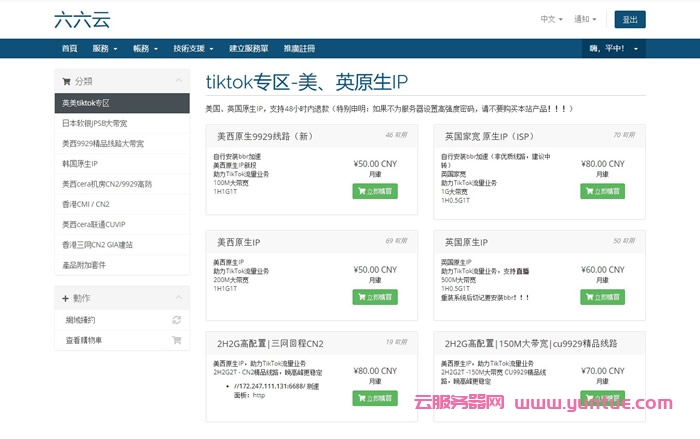Image resolution: width=700 pixels, height=439 pixels.
Task: Go to 首頁 in the navigation bar
Action: pyautogui.click(x=68, y=48)
